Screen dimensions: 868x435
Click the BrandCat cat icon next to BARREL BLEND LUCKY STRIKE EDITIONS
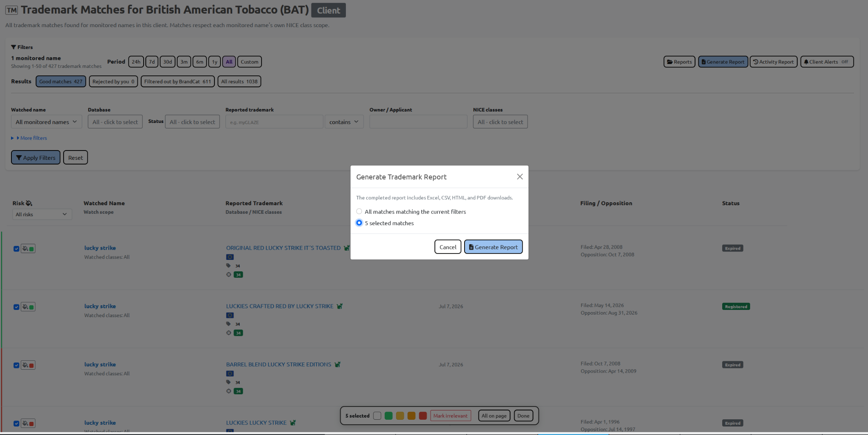(337, 365)
